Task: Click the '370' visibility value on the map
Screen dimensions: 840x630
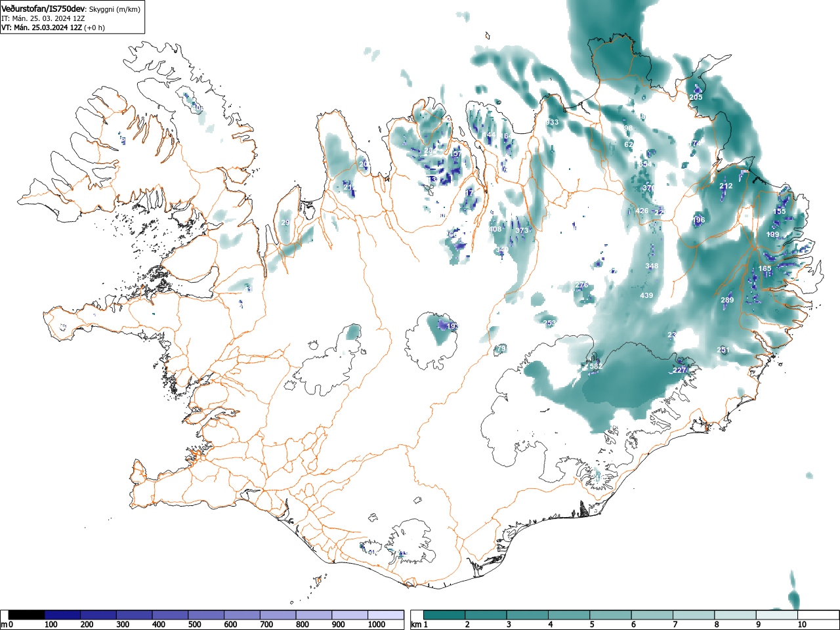Action: 648,188
